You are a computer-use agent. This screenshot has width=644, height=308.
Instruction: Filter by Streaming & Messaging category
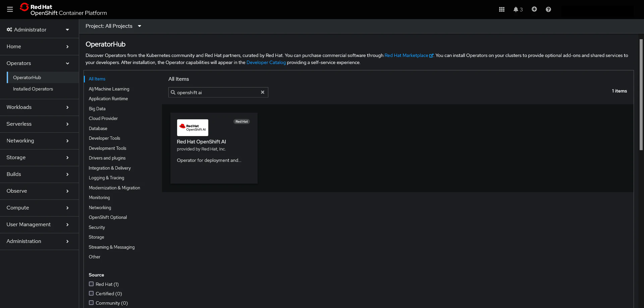[x=112, y=247]
